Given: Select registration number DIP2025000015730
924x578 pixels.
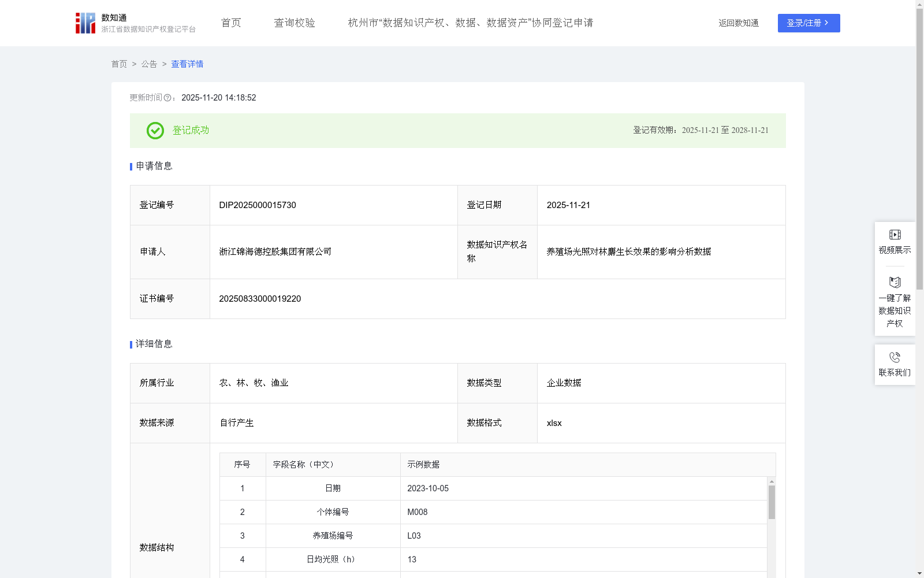Looking at the screenshot, I should tap(258, 205).
